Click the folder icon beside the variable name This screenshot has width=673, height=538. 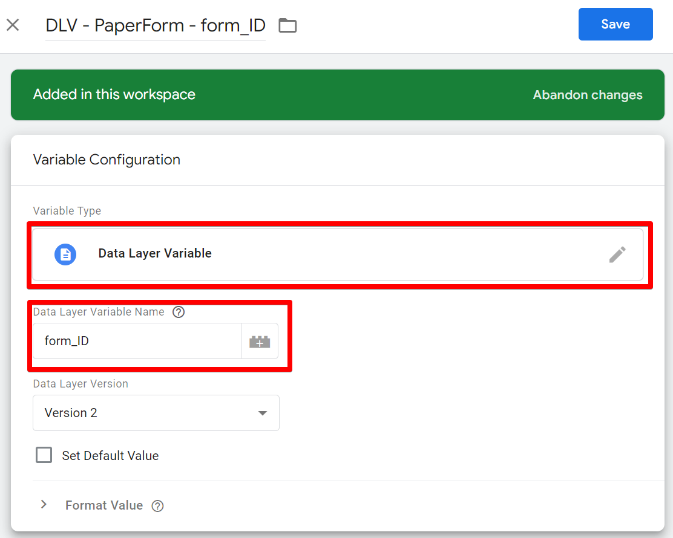pyautogui.click(x=288, y=25)
